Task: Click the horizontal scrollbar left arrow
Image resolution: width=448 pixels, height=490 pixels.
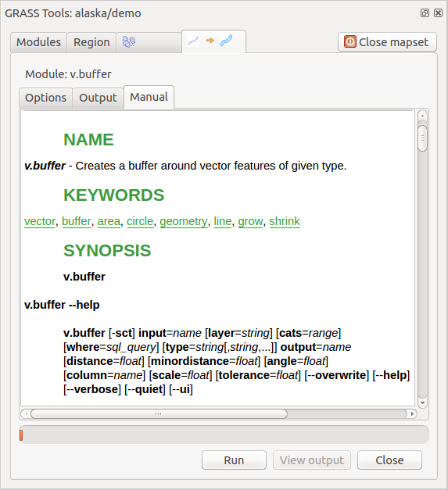Action: pos(27,413)
